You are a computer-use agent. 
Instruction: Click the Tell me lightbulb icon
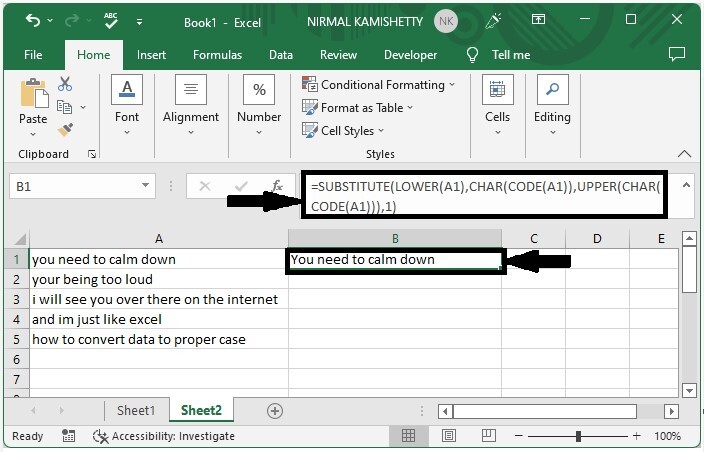coord(472,55)
